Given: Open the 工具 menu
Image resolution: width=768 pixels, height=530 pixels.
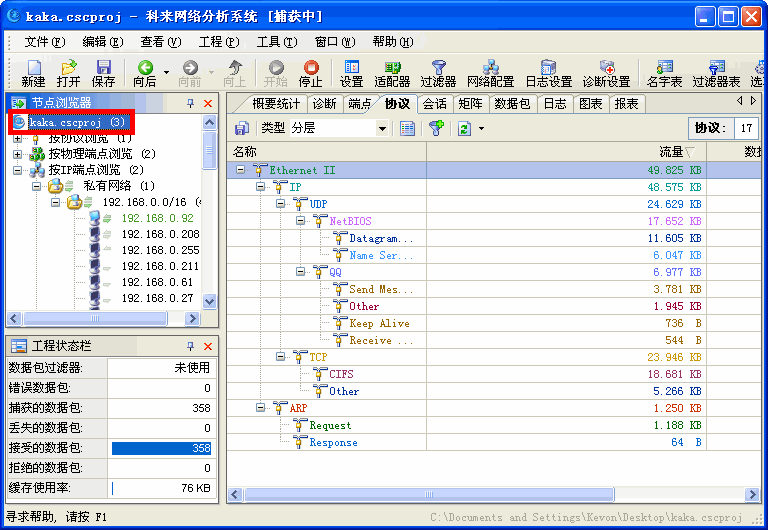Looking at the screenshot, I should click(x=276, y=42).
